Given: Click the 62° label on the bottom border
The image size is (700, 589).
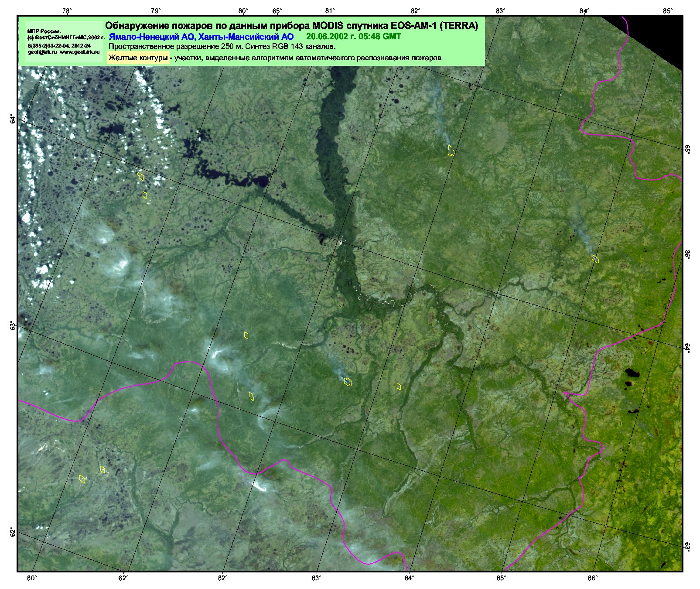Looking at the screenshot, I should pos(123,578).
